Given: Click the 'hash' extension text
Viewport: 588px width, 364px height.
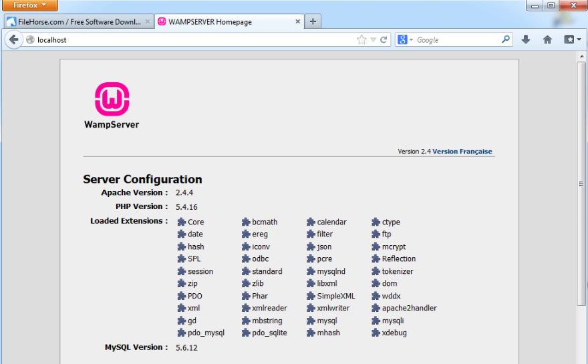Looking at the screenshot, I should (x=196, y=246).
